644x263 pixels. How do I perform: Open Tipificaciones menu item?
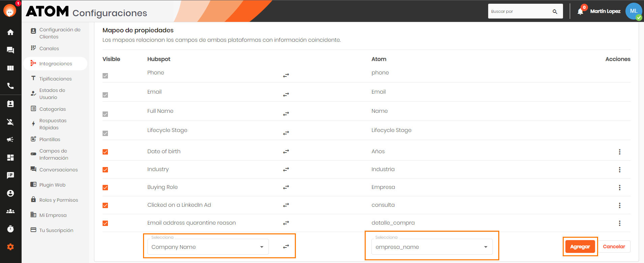55,79
